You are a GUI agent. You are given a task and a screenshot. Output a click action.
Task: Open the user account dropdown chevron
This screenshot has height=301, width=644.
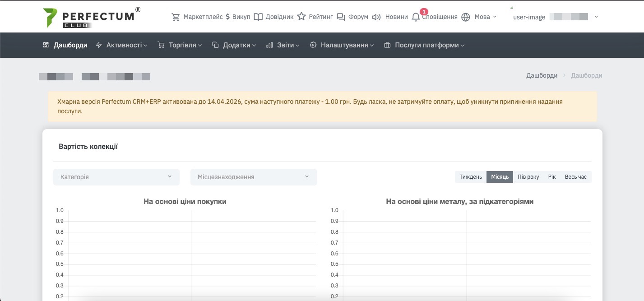(596, 17)
